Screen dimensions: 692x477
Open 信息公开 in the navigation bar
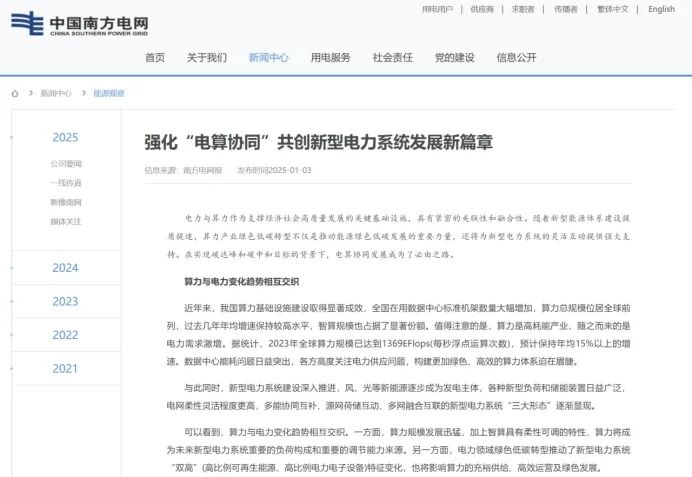(517, 58)
